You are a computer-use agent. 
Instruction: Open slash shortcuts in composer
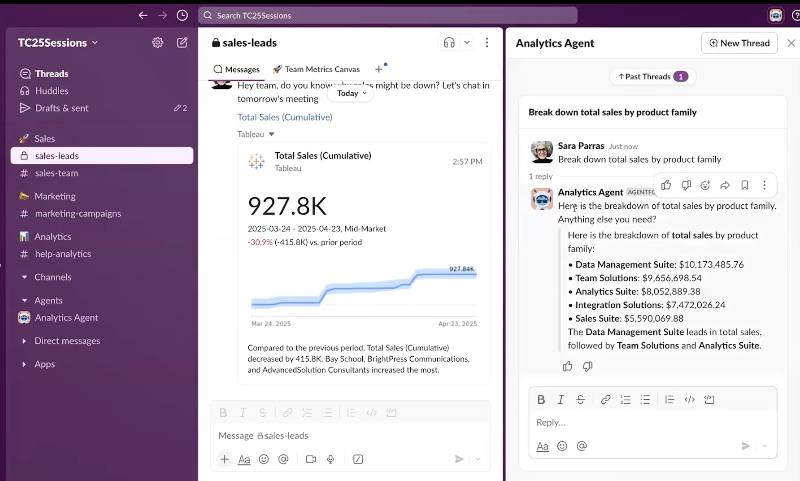click(x=358, y=459)
